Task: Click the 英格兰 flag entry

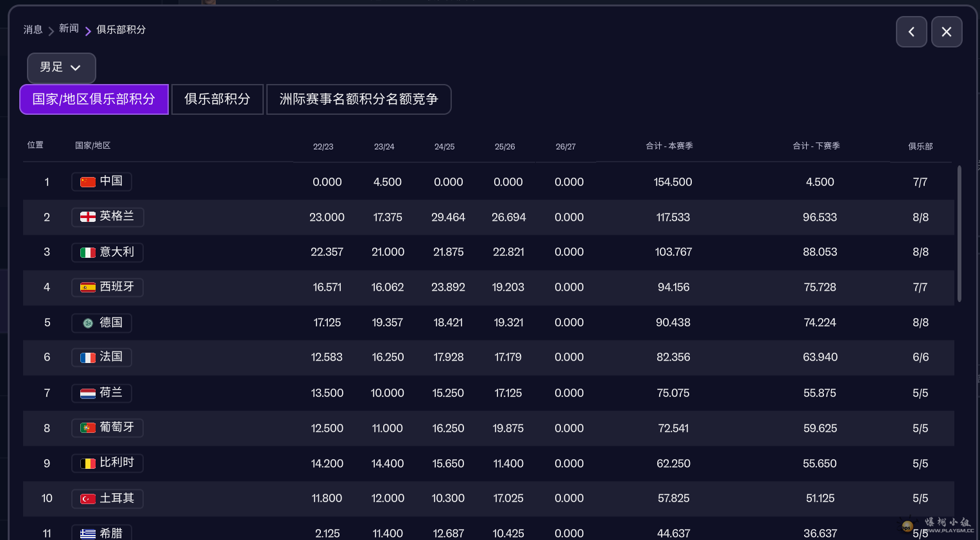Action: coord(107,217)
